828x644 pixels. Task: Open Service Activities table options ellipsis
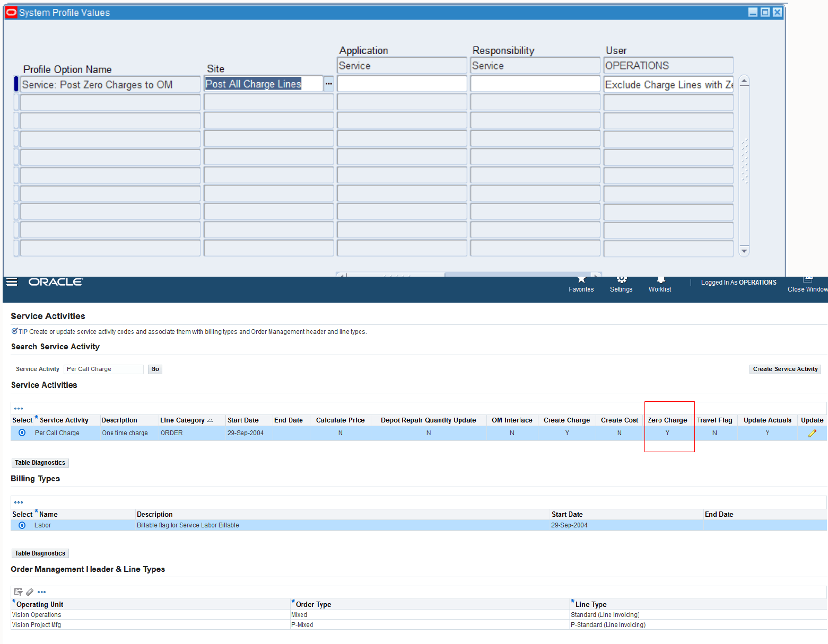coord(19,409)
